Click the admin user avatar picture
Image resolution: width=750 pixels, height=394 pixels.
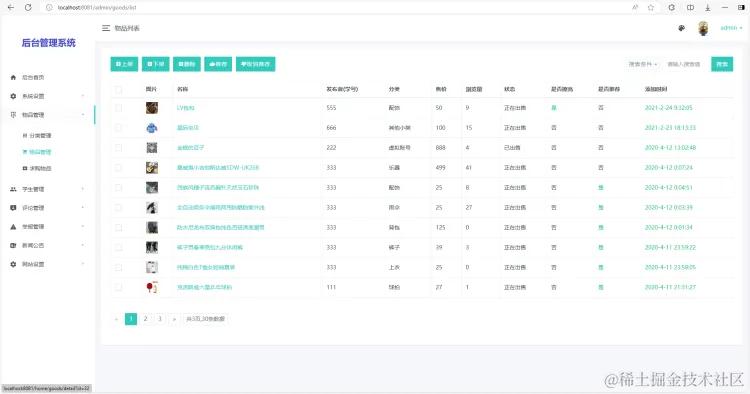(x=703, y=28)
